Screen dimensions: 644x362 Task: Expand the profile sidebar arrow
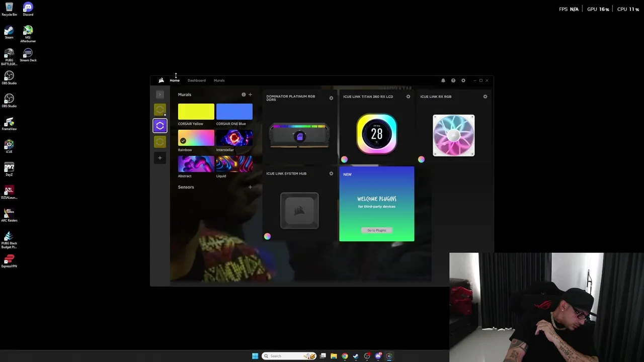160,95
